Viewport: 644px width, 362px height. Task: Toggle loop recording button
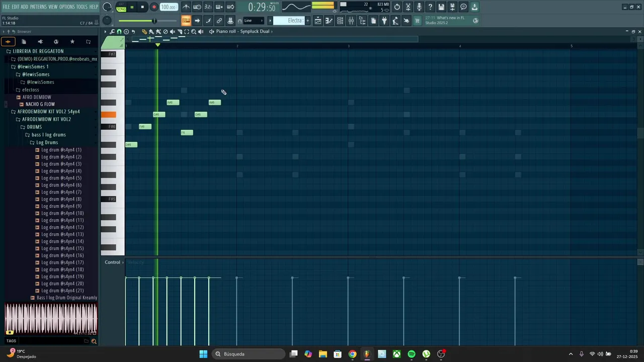pyautogui.click(x=230, y=7)
